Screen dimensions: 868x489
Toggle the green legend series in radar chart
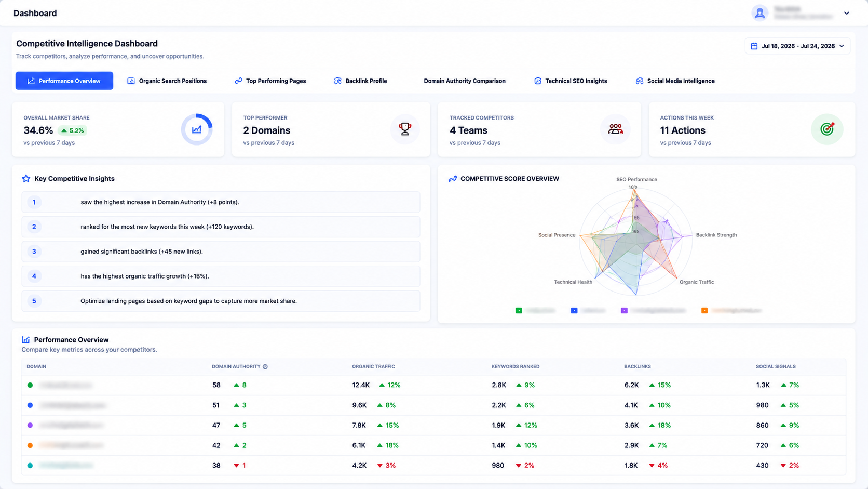[535, 311]
